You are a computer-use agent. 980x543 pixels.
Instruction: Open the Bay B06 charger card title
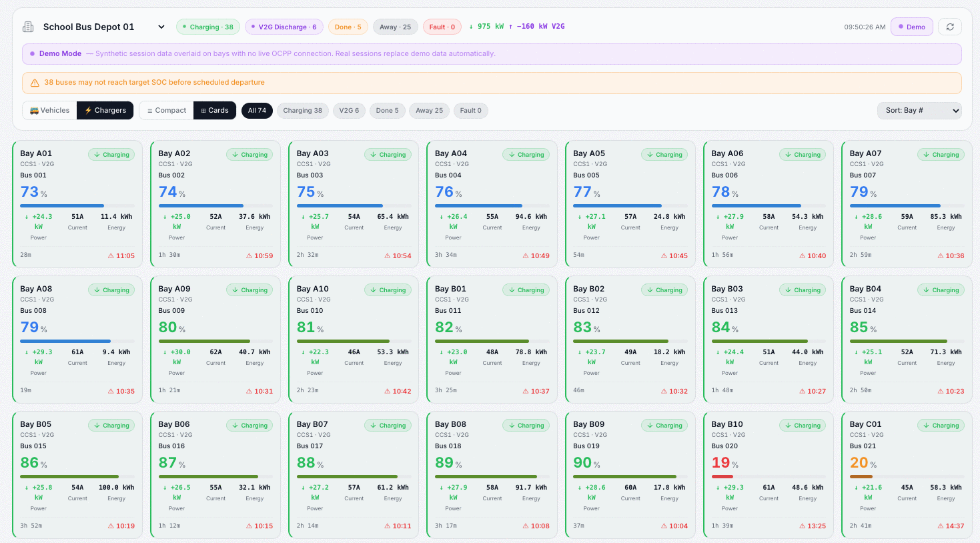(x=174, y=424)
